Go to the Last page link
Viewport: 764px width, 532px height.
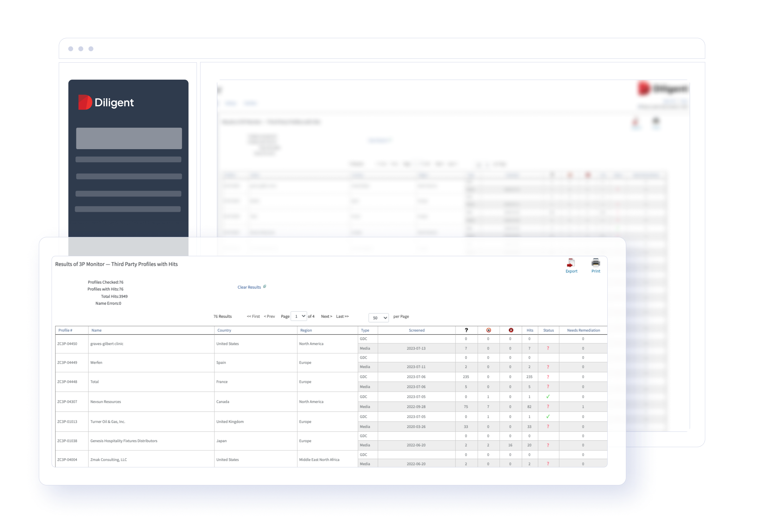[x=342, y=316]
